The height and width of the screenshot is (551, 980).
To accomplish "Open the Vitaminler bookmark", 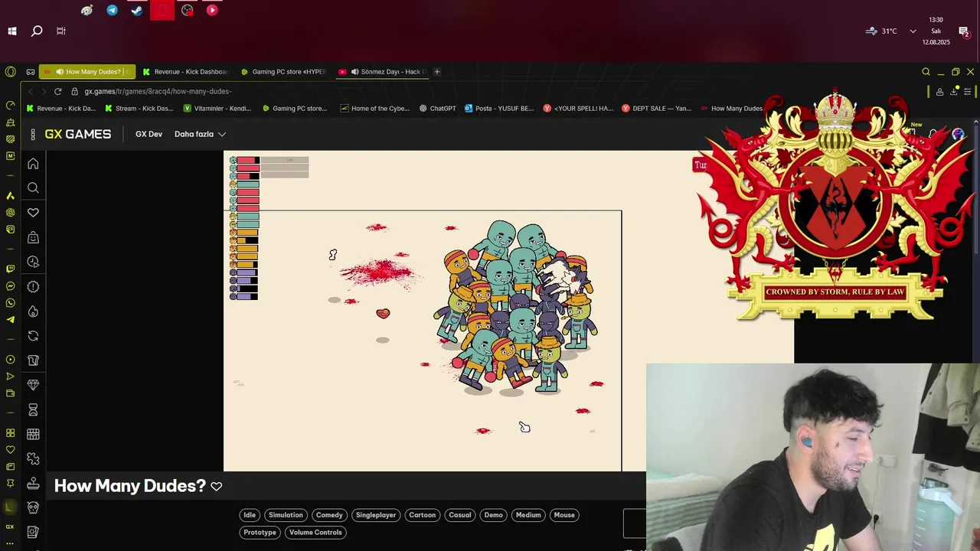I will 217,109.
